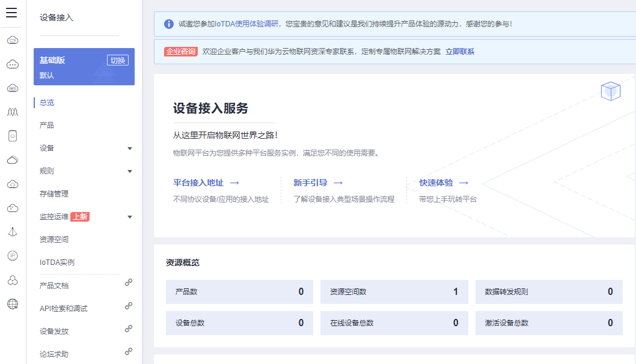
Task: Click the external link icon beside 论坛求助
Action: [x=128, y=351]
